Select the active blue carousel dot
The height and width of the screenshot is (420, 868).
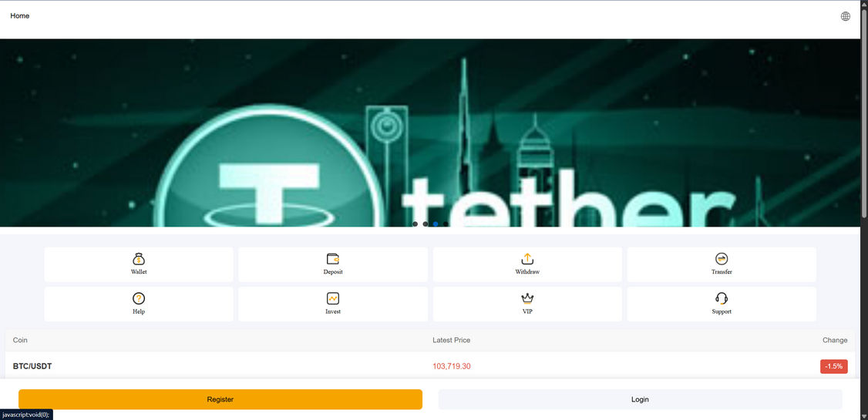[x=436, y=224]
